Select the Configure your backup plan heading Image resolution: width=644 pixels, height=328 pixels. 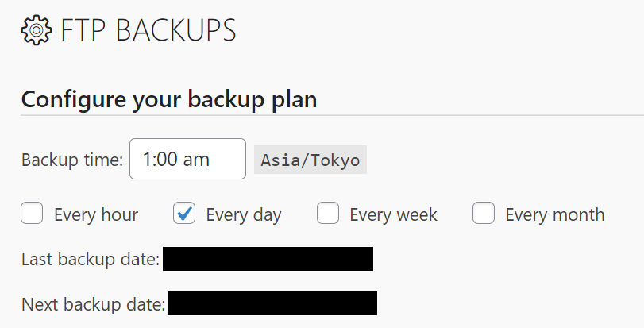(x=169, y=99)
